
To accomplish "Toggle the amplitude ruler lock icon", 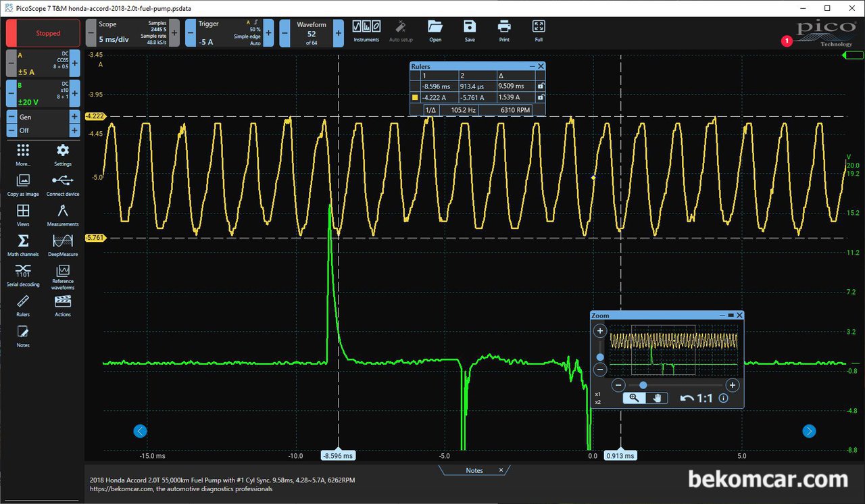I will click(x=540, y=97).
